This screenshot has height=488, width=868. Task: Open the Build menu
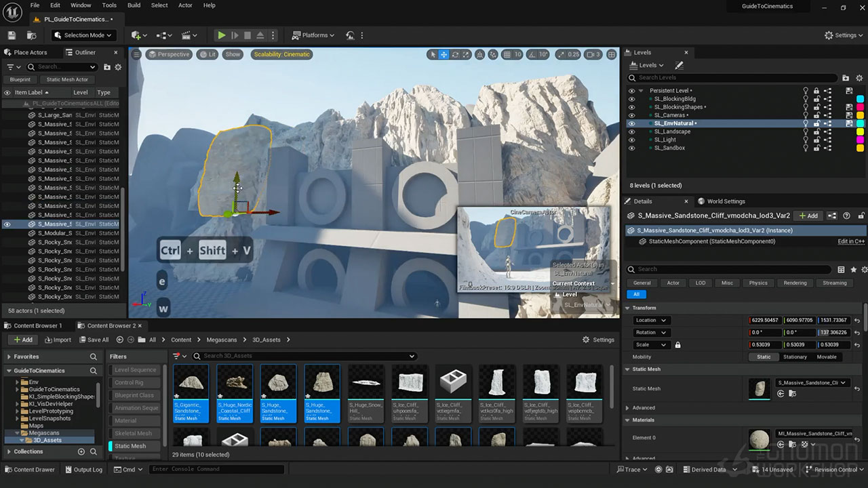click(x=134, y=5)
